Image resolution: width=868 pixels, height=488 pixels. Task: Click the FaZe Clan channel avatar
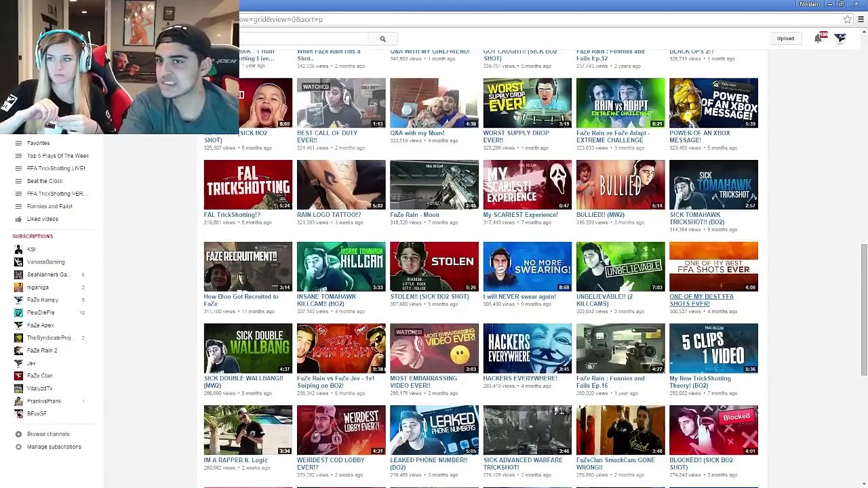pyautogui.click(x=19, y=375)
